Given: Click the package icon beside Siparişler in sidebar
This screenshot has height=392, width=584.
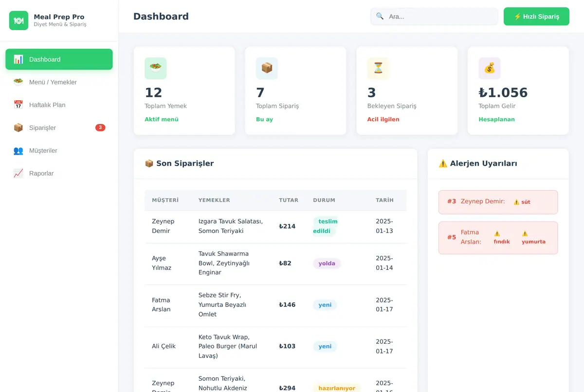Looking at the screenshot, I should pyautogui.click(x=18, y=128).
